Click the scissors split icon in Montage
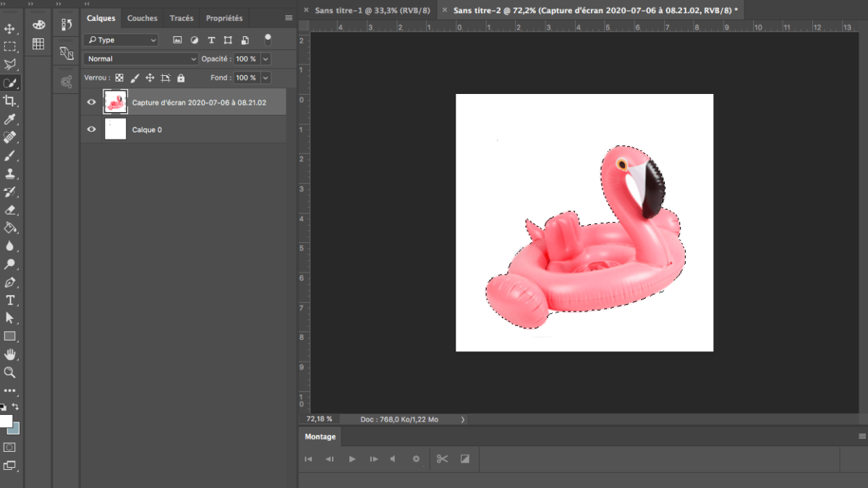This screenshot has width=868, height=488. (x=443, y=458)
